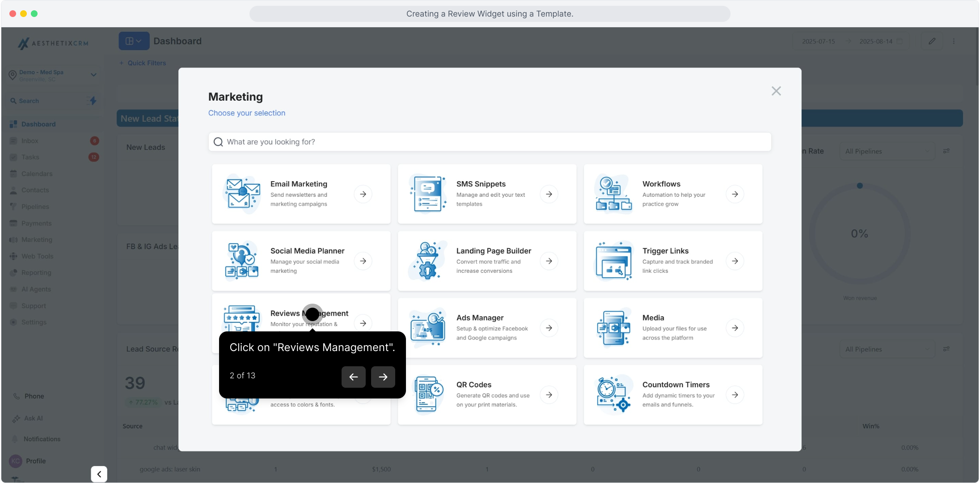Select the Landing Page Builder card
The height and width of the screenshot is (483, 980).
tap(487, 261)
